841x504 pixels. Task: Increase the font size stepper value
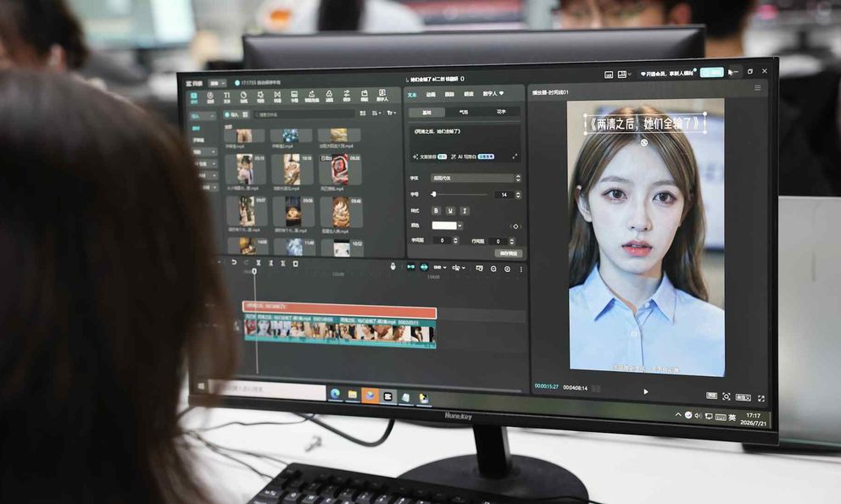(x=518, y=193)
